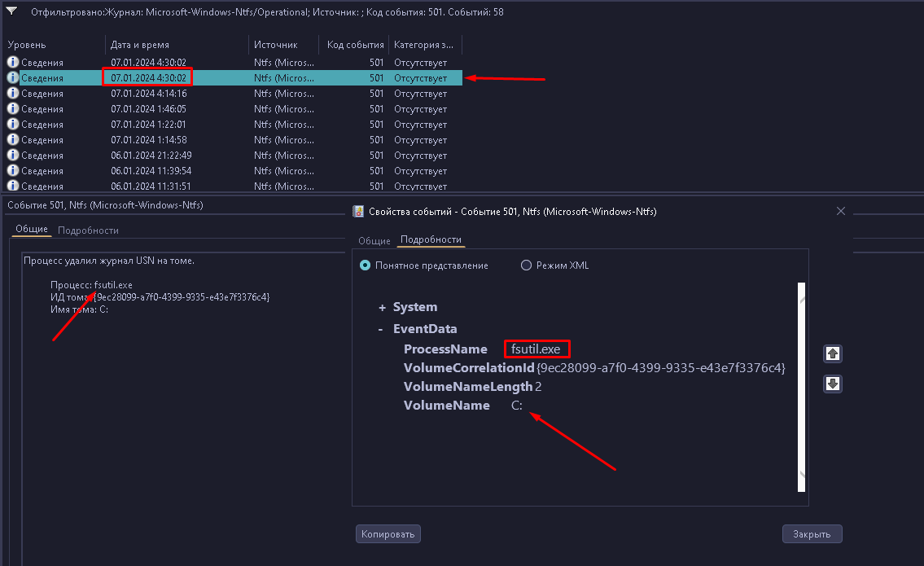Click the Событие 501, Ntfs preview header
Viewport: 924px width, 566px height.
(106, 205)
